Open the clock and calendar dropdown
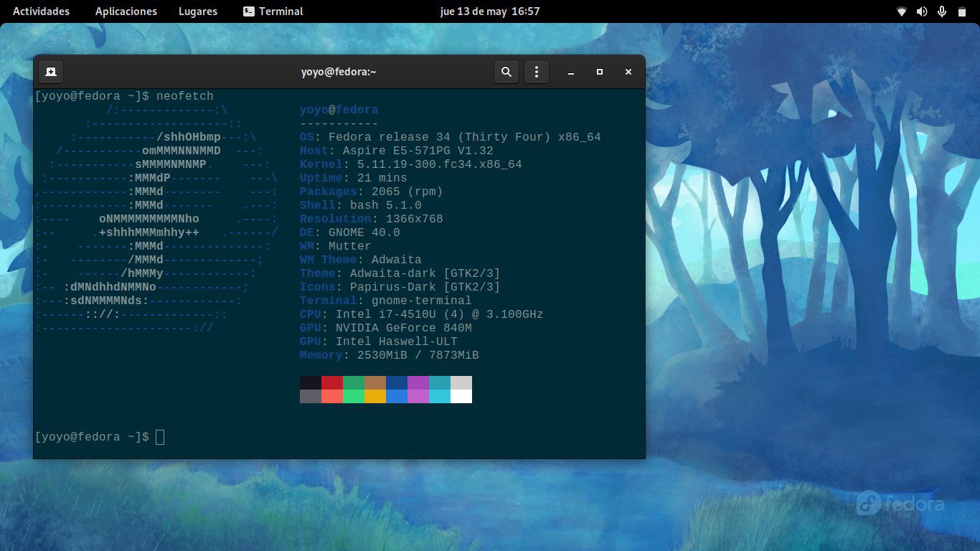Image resolution: width=980 pixels, height=551 pixels. coord(489,11)
